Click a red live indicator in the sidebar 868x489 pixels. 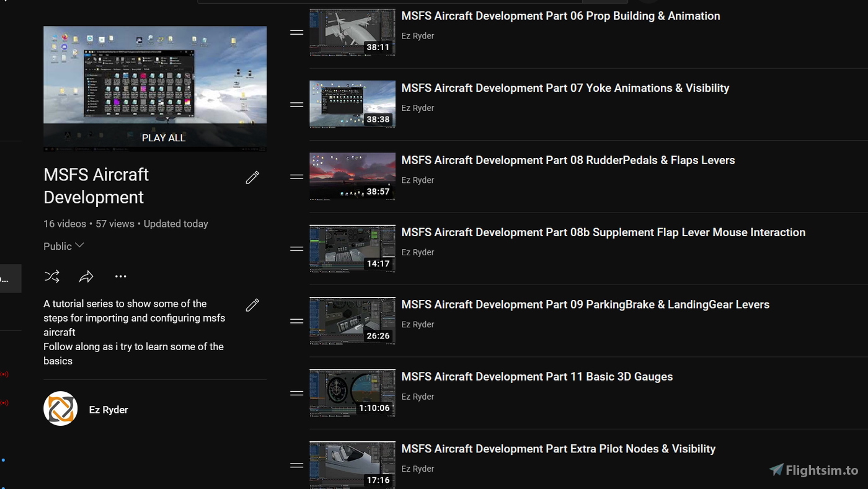(x=4, y=374)
